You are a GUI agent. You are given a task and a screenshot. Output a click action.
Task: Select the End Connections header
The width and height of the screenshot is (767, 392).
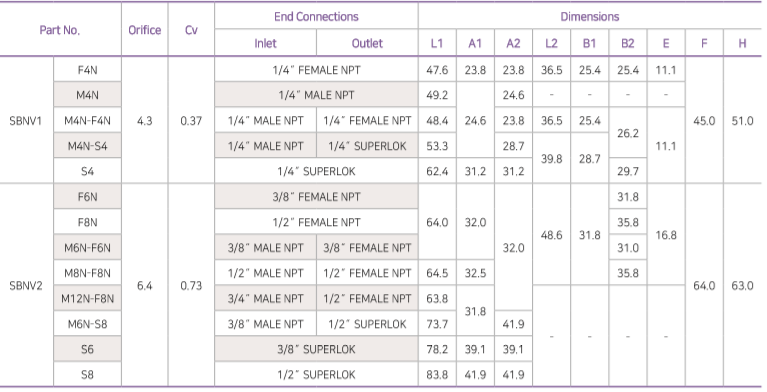point(316,16)
